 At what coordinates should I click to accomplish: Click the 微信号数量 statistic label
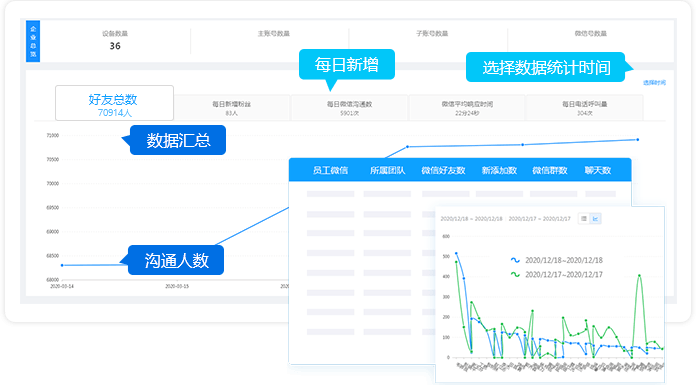[x=590, y=33]
